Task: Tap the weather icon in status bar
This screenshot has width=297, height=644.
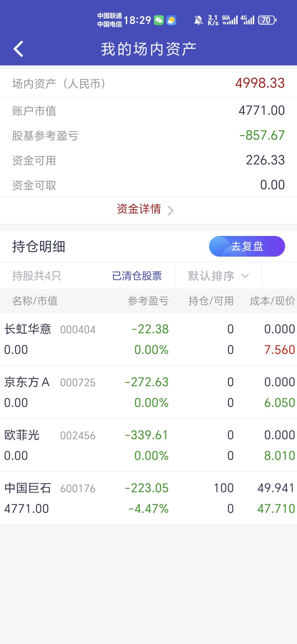Action: pyautogui.click(x=171, y=20)
